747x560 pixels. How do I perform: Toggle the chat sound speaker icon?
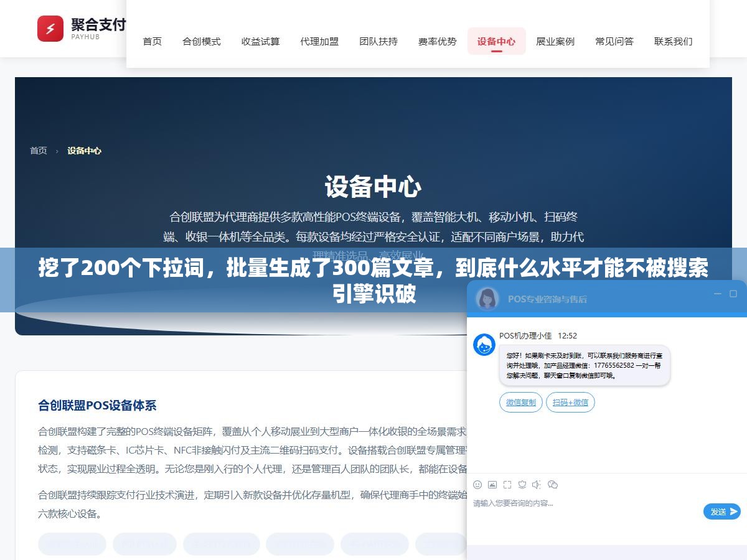[537, 484]
